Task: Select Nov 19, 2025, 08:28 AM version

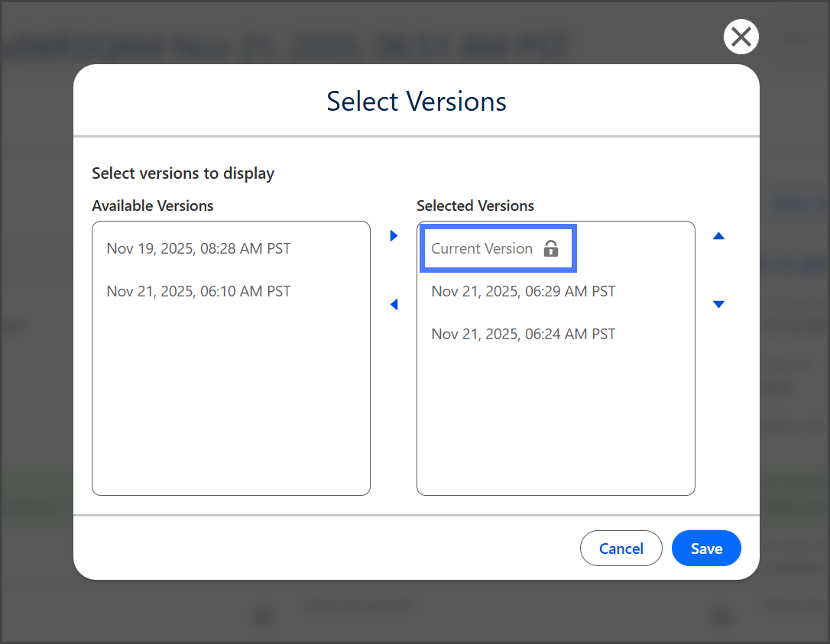Action: point(199,248)
